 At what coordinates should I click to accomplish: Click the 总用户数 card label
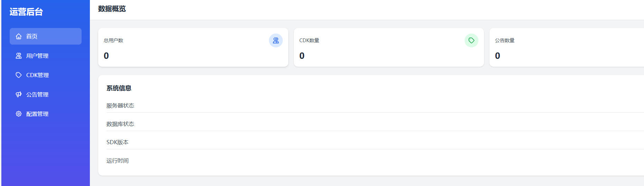coord(113,40)
